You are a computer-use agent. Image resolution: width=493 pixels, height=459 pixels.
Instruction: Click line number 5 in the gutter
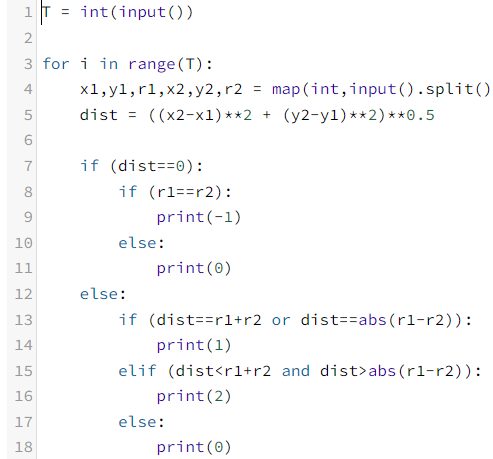[x=28, y=115]
